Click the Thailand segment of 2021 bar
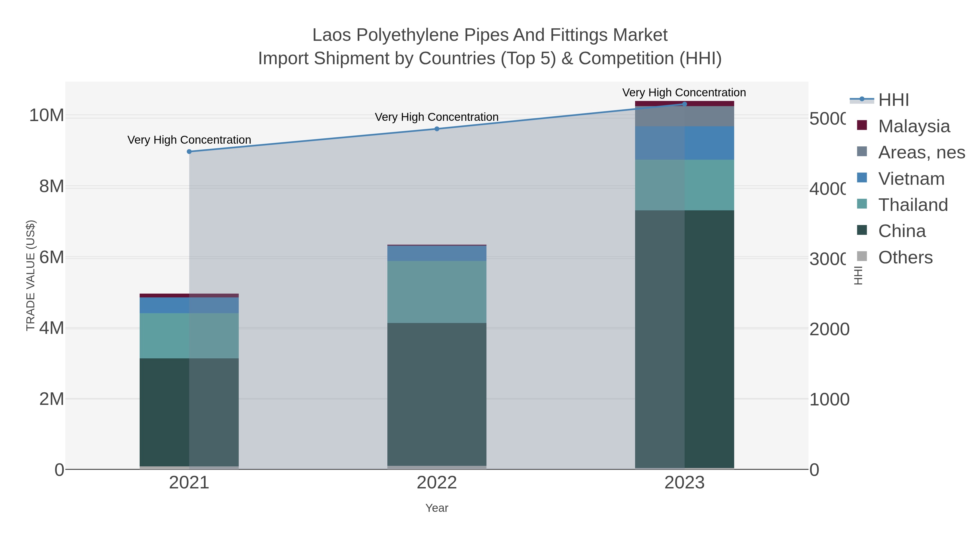Viewport: 980px width, 551px height. point(189,336)
